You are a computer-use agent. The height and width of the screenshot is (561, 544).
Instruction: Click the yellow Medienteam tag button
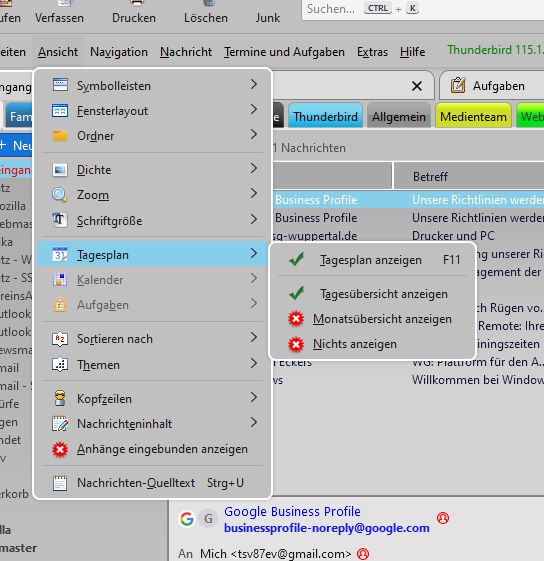tap(473, 116)
